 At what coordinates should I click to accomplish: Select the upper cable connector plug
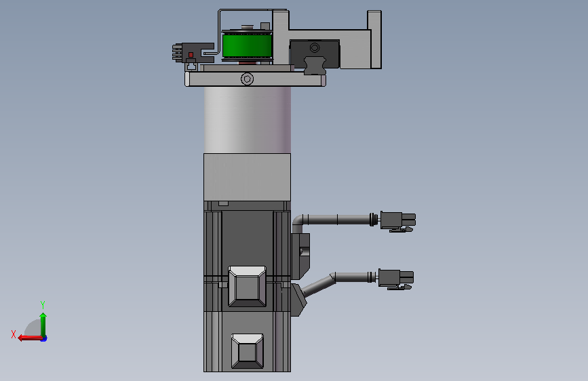pyautogui.click(x=397, y=221)
